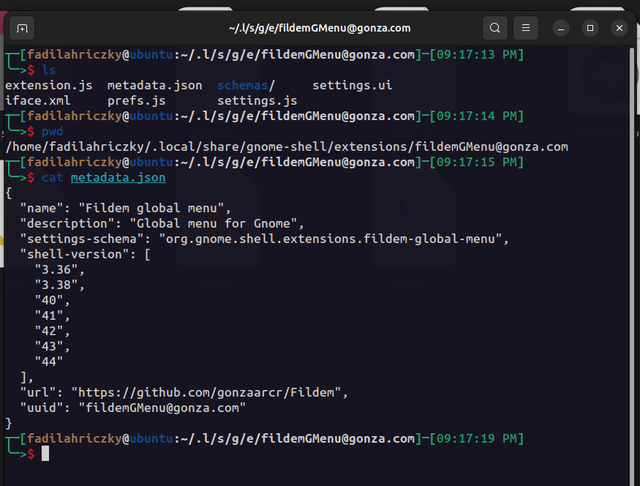Click the full path printed by pwd
Image resolution: width=640 pixels, height=486 pixels.
(286, 147)
